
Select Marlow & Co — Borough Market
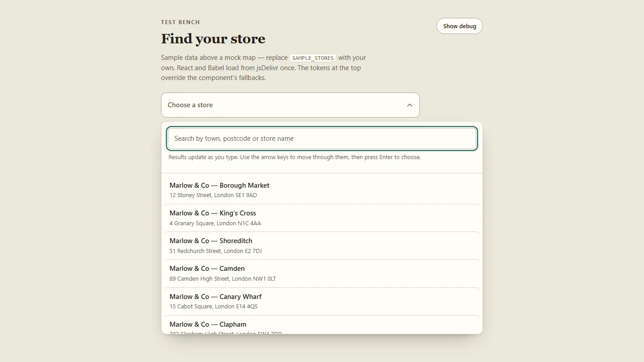pyautogui.click(x=322, y=190)
